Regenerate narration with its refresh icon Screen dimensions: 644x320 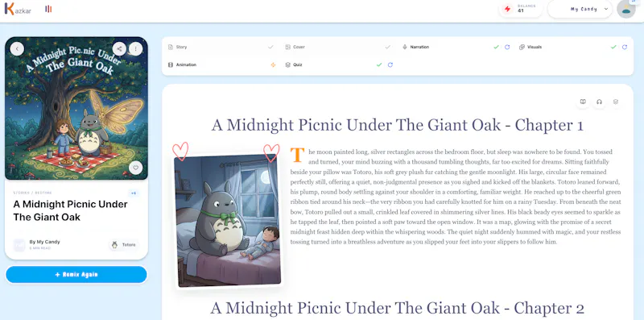point(507,47)
